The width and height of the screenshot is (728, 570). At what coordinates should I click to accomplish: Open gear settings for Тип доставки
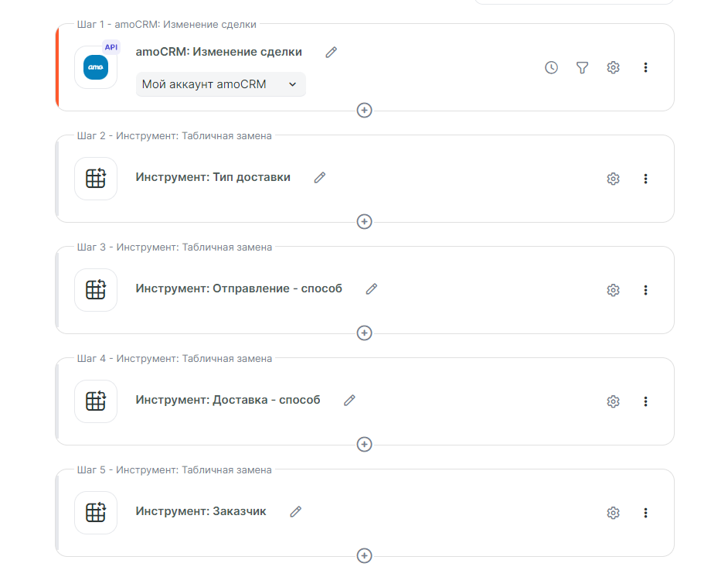click(x=613, y=179)
